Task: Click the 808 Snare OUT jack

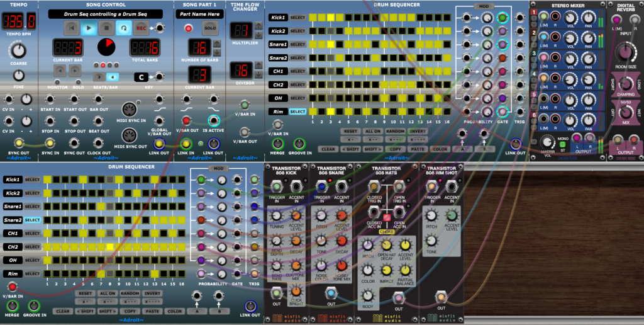Action: coord(331,294)
